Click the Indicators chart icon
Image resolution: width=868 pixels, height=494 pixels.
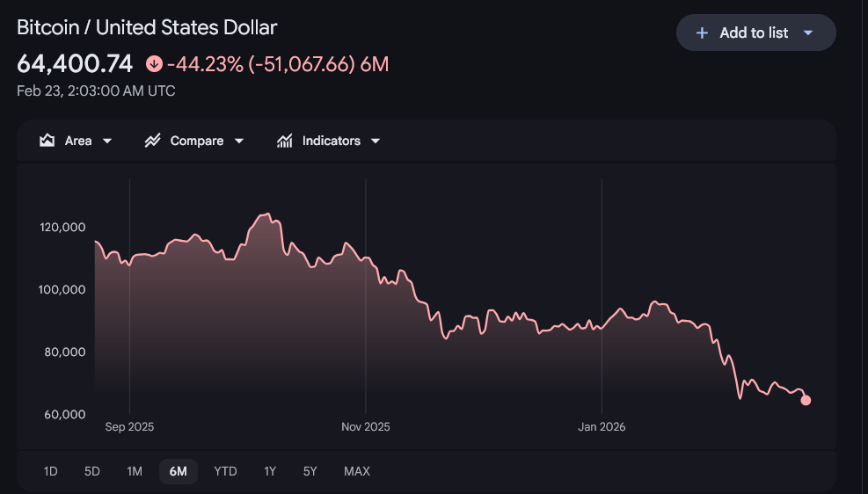[285, 141]
